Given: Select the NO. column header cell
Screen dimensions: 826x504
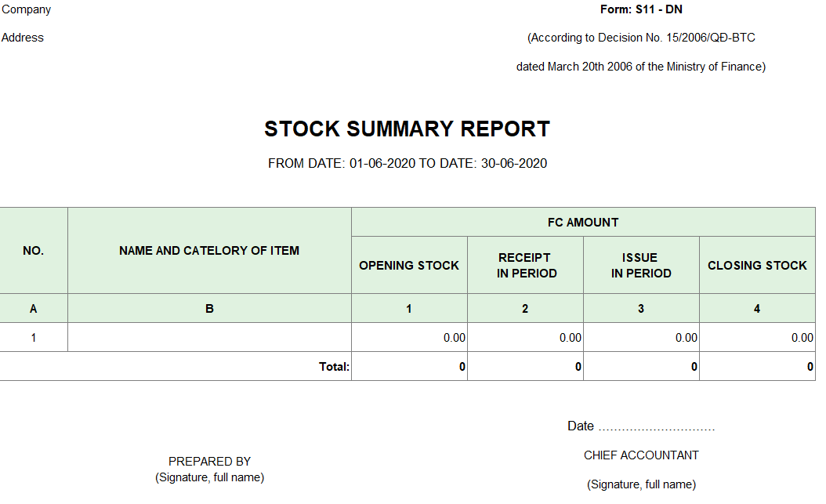Looking at the screenshot, I should click(x=33, y=251).
